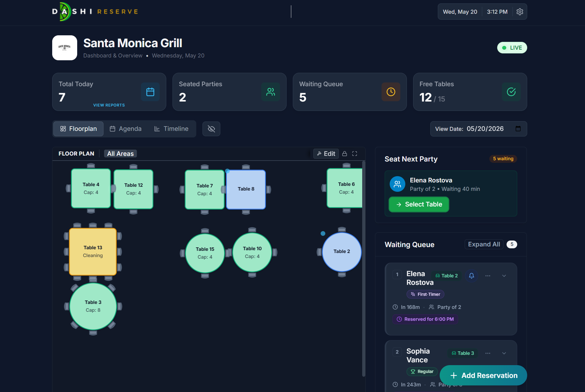This screenshot has height=392, width=585.
Task: Toggle the floor plan lock icon
Action: [x=344, y=154]
